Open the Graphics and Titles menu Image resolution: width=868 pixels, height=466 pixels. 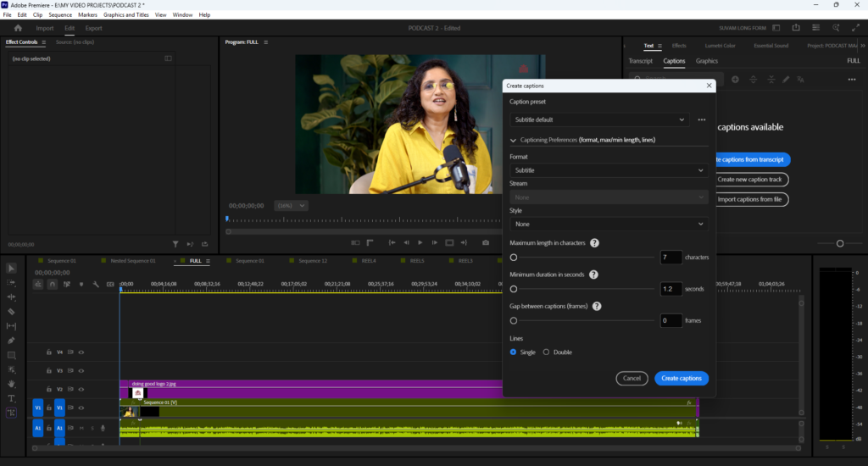[x=125, y=15]
